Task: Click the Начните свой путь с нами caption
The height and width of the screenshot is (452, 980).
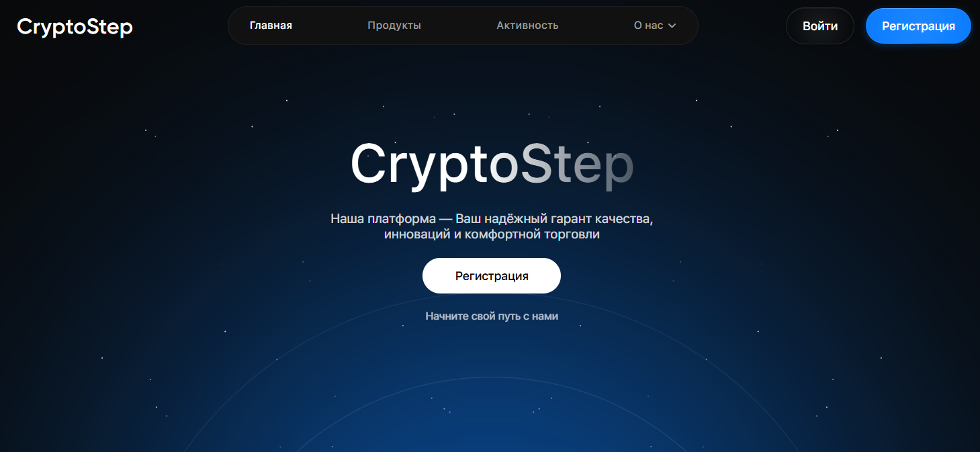Action: [x=492, y=316]
